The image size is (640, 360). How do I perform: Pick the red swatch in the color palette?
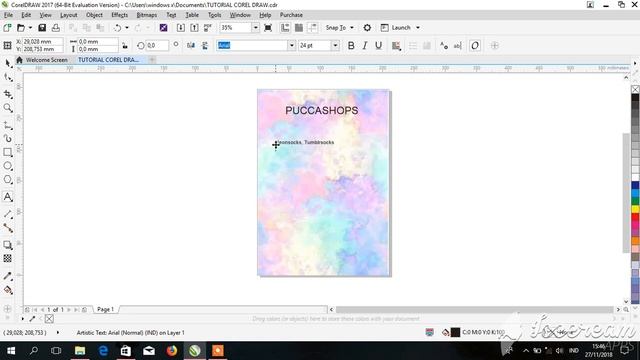tap(635, 217)
